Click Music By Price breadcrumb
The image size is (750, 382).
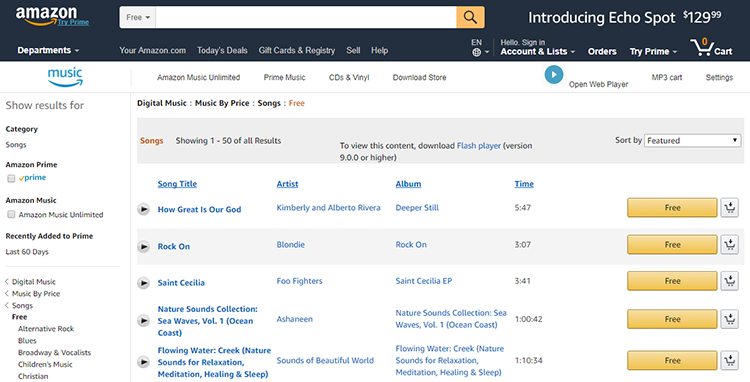[x=222, y=103]
